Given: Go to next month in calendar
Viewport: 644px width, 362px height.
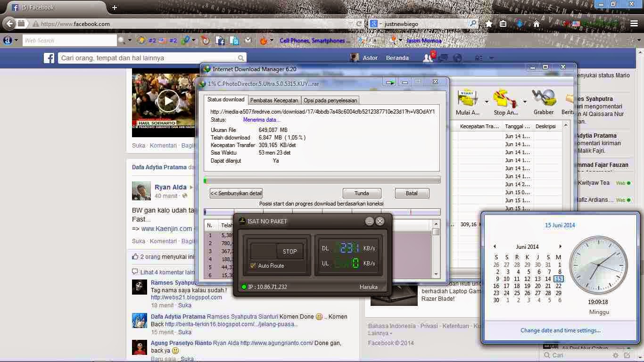Looking at the screenshot, I should point(560,247).
